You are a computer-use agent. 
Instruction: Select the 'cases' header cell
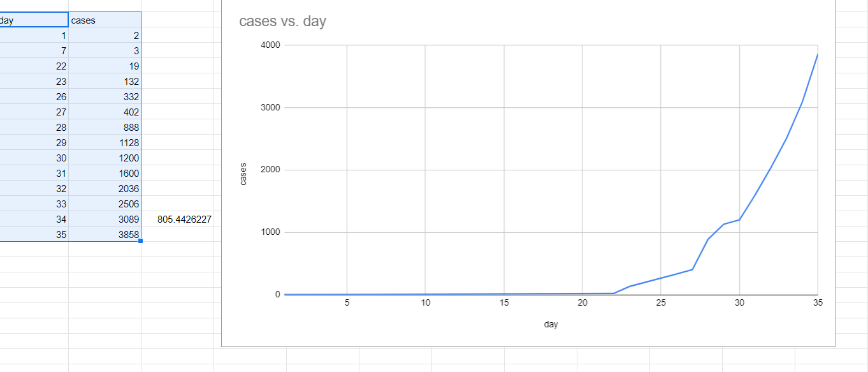click(105, 20)
